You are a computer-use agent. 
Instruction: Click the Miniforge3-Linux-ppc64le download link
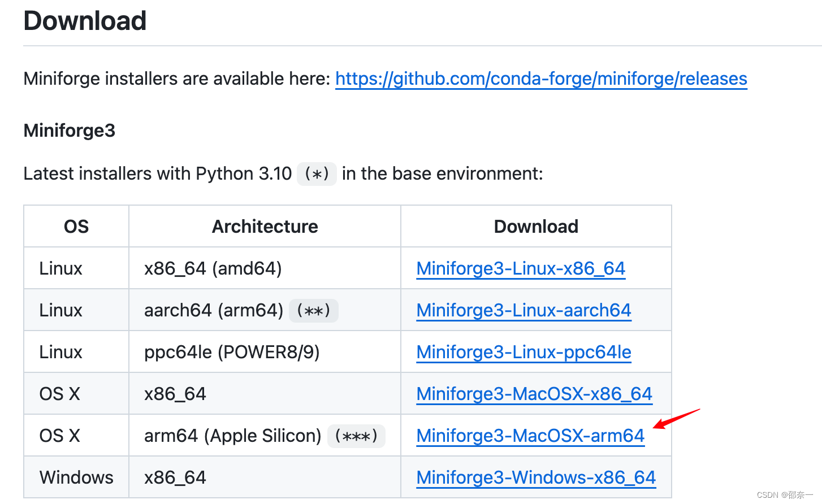pos(524,352)
